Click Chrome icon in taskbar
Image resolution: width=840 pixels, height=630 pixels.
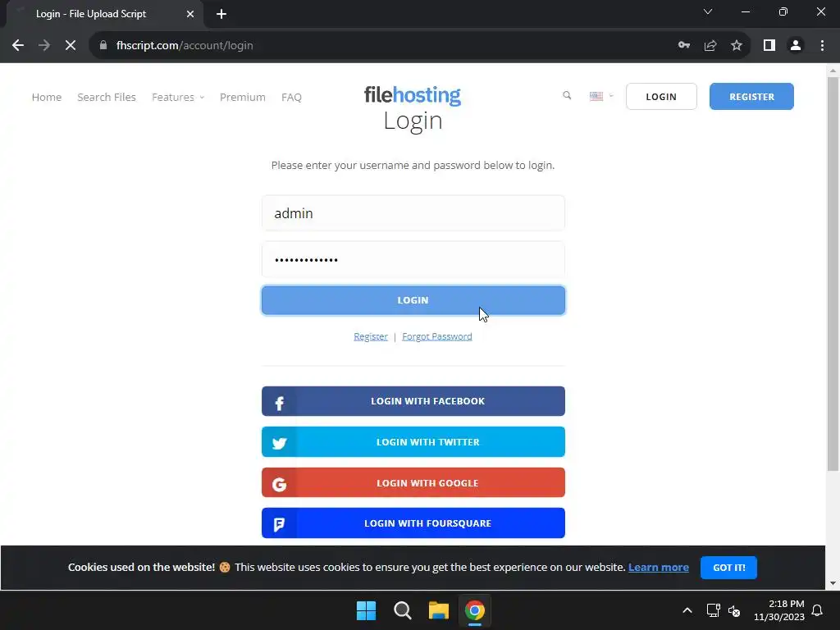[x=475, y=610]
